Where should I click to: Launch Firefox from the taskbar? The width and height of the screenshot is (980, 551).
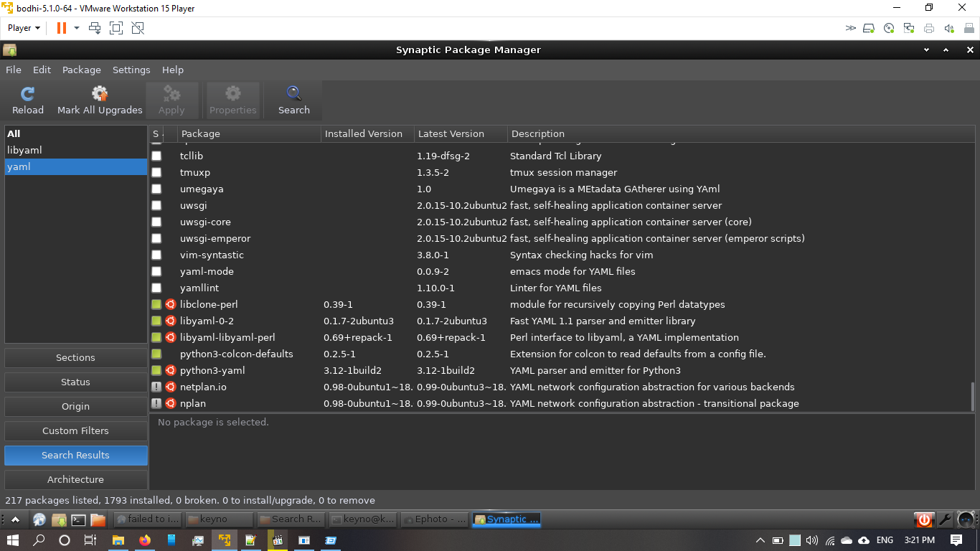144,540
